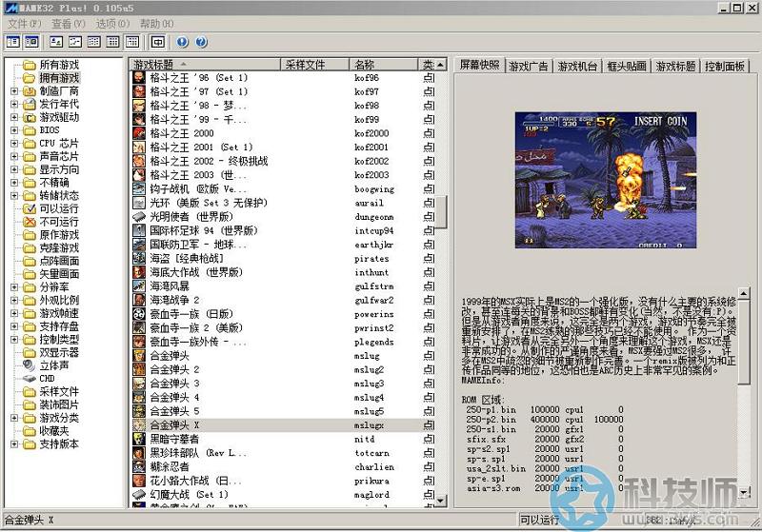Screen dimensions: 762x532
Task: Expand the BIOS tree node
Action: pos(14,130)
